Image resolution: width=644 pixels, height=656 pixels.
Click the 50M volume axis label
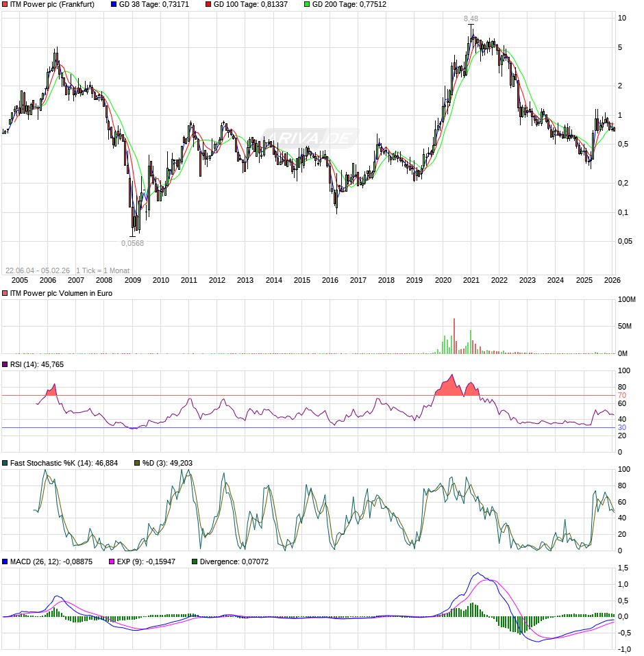click(625, 327)
